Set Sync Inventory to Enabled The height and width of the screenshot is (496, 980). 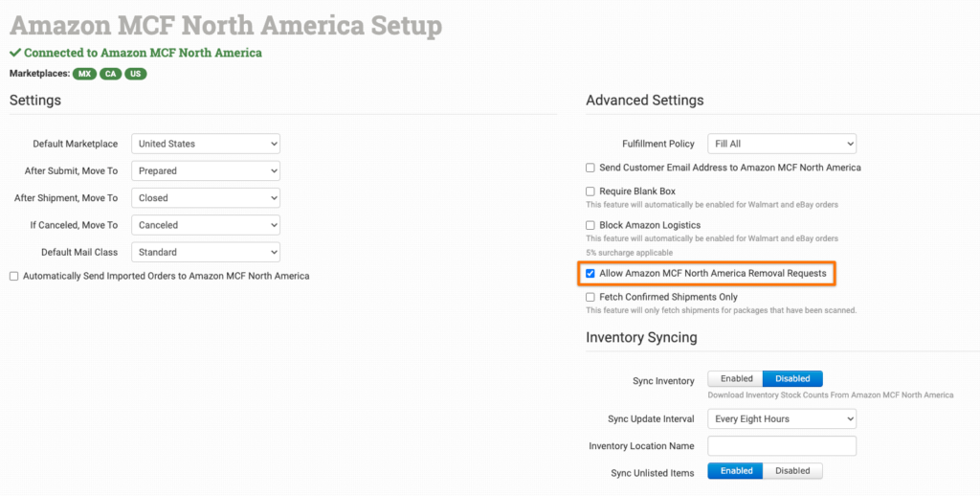736,379
